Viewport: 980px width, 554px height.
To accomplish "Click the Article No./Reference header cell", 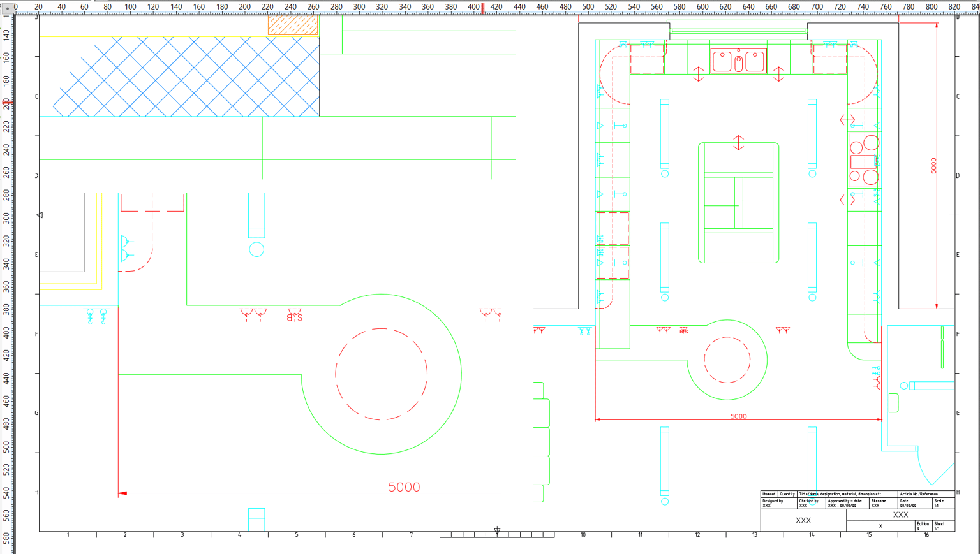I will (x=926, y=494).
